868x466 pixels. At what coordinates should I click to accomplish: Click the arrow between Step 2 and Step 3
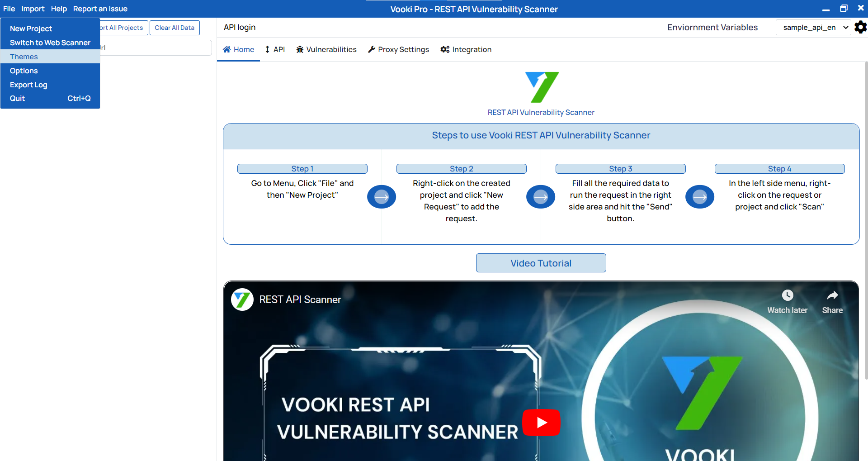pyautogui.click(x=541, y=197)
